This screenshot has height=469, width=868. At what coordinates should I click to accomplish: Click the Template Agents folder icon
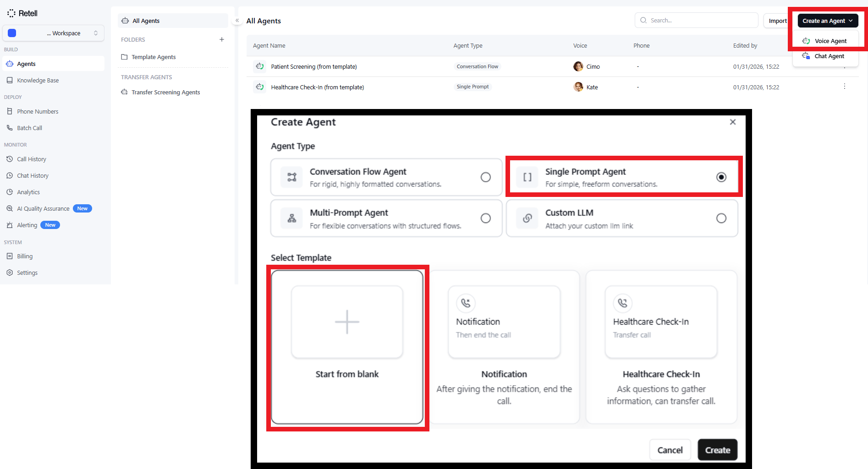tap(124, 57)
